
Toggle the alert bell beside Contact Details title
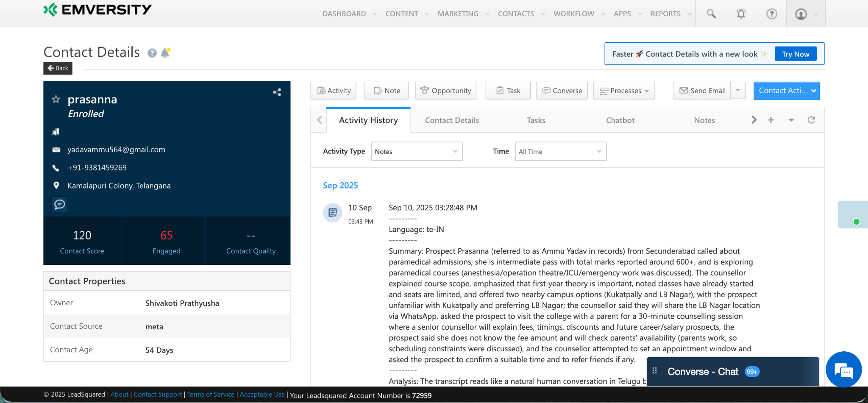pos(165,53)
